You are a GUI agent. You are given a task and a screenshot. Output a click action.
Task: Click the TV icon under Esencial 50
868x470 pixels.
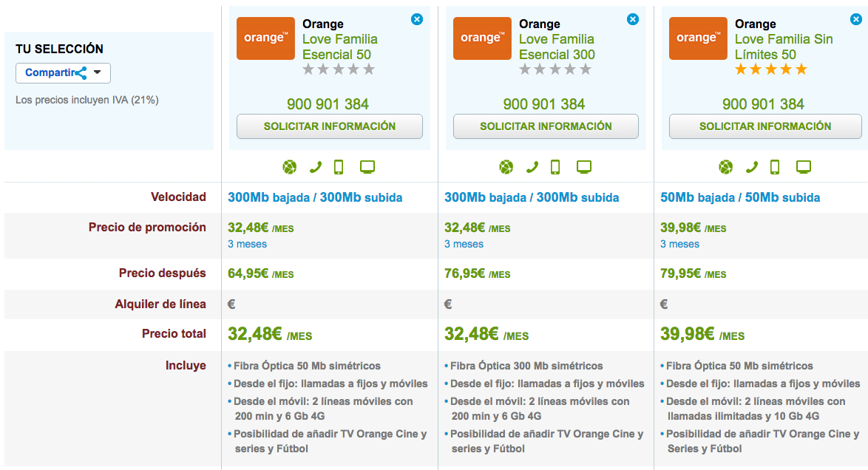pos(367,167)
